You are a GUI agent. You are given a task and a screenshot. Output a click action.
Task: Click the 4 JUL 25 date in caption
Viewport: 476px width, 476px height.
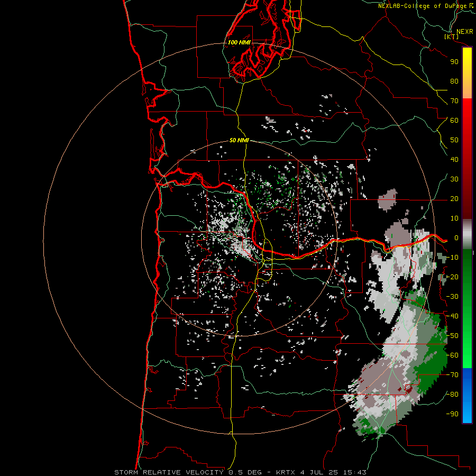(x=319, y=472)
